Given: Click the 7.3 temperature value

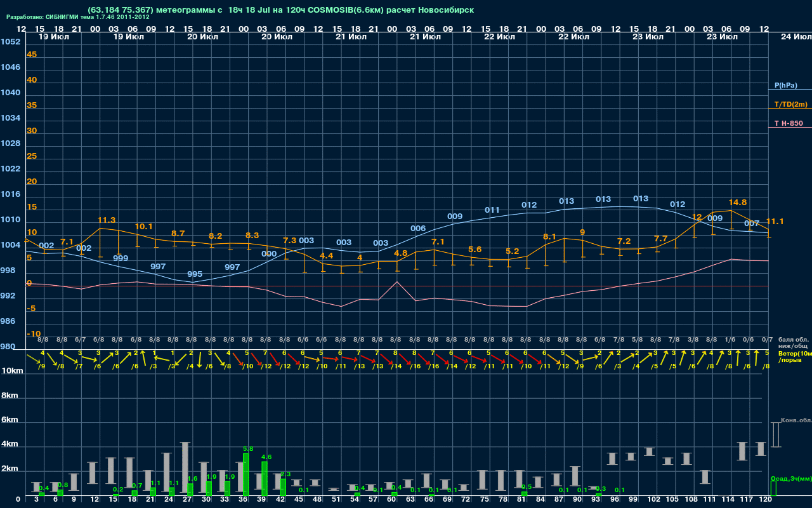Looking at the screenshot, I should point(289,241).
